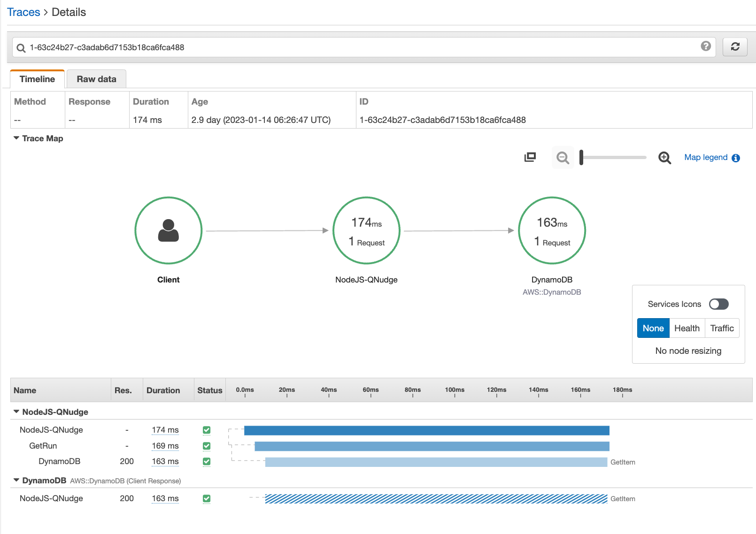Zoom out the trace map
Image resolution: width=756 pixels, height=534 pixels.
563,158
